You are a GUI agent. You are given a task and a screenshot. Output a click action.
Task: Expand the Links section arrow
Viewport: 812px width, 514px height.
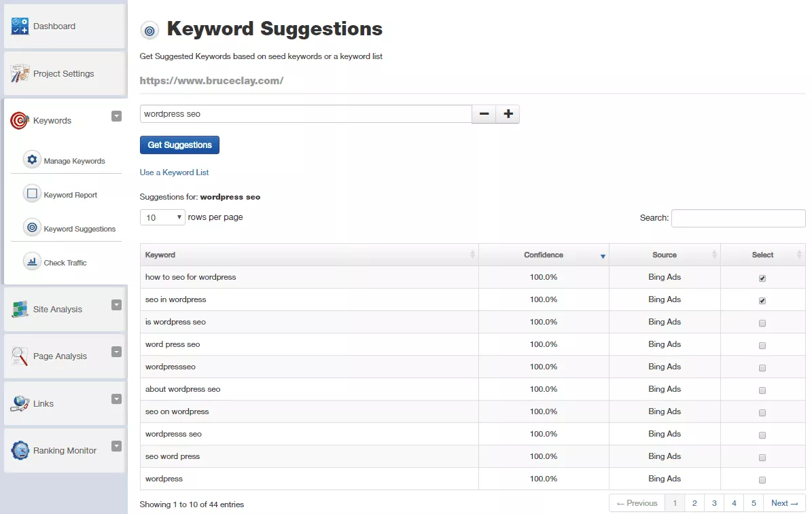coord(116,399)
